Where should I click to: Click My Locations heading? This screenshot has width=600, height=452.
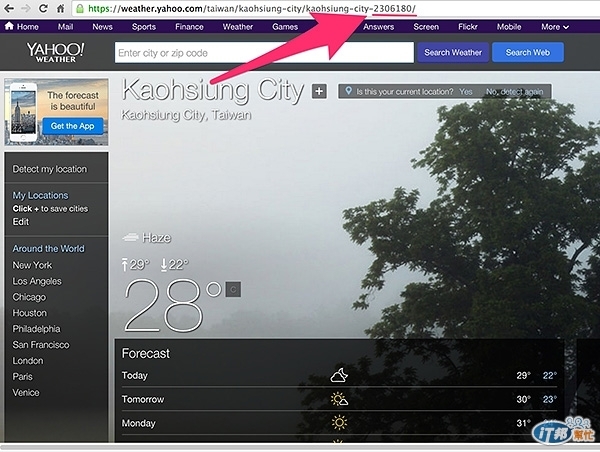(x=40, y=195)
